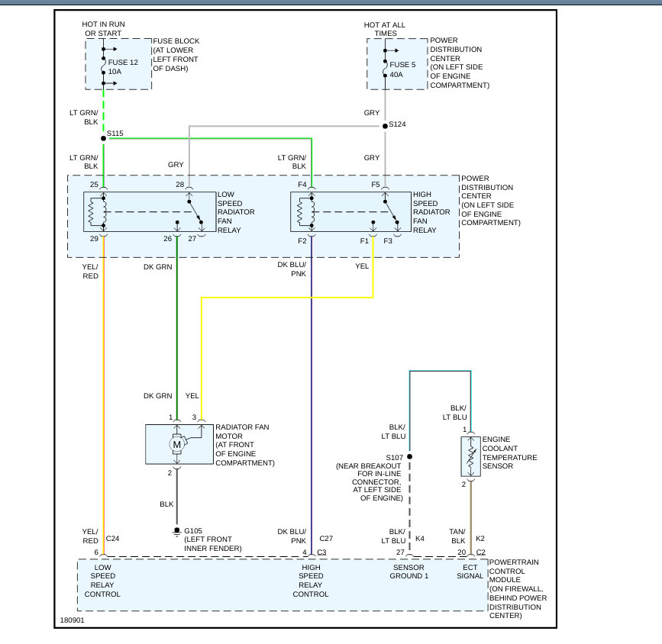Select terminal label F2
The image size is (662, 644).
click(302, 240)
